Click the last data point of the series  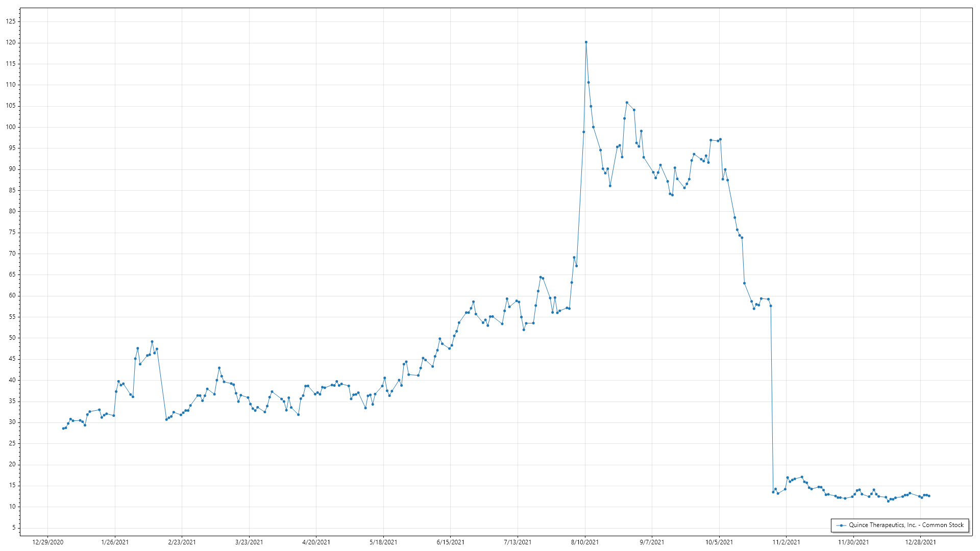pos(929,496)
